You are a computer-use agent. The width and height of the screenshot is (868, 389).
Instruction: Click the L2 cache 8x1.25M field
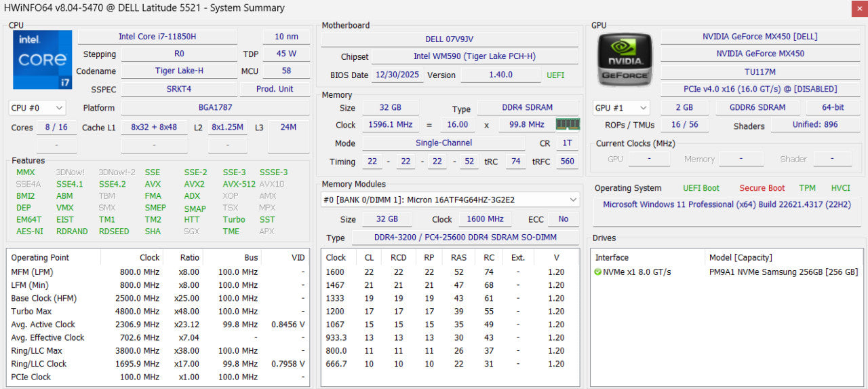tap(227, 128)
